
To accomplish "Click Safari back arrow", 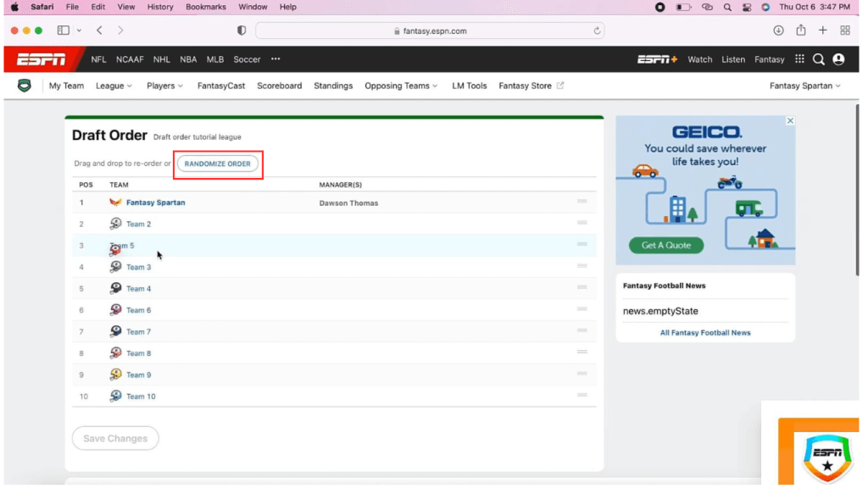I will pyautogui.click(x=100, y=30).
